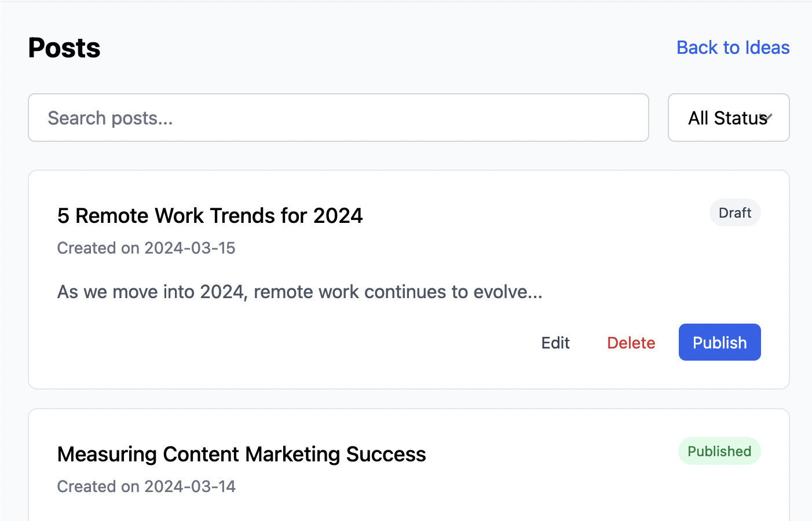Click the Published badge on Measuring Content Marketing
Screen dimensions: 812x521
tap(719, 451)
